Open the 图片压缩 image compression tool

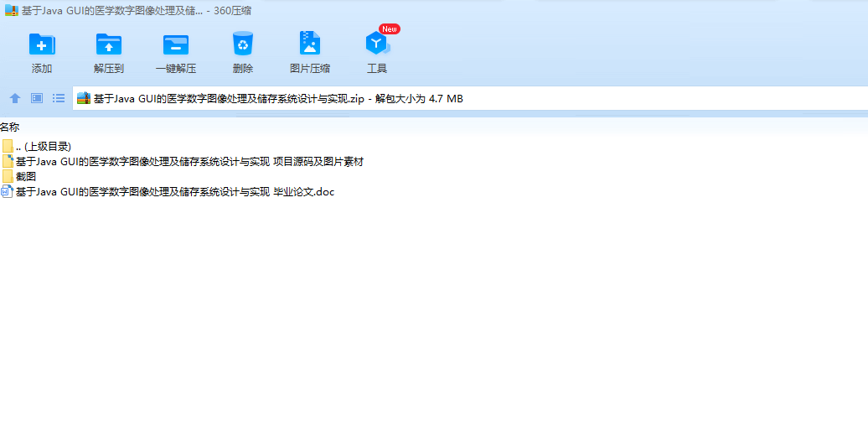(310, 43)
